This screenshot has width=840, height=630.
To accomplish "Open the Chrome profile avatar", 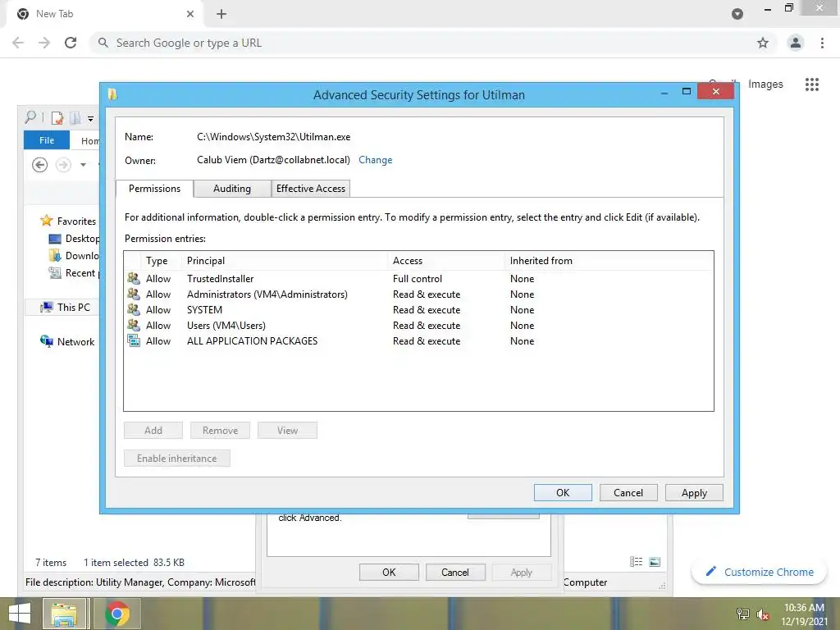I will [x=796, y=43].
